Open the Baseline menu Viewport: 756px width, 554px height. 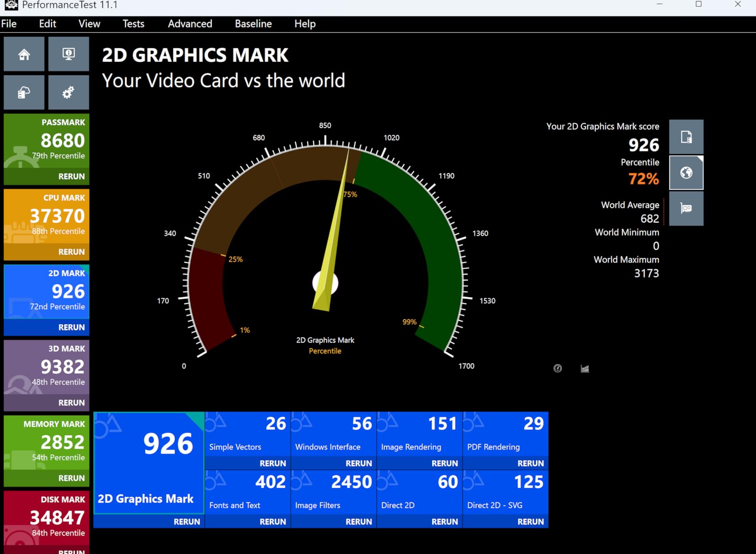coord(253,24)
